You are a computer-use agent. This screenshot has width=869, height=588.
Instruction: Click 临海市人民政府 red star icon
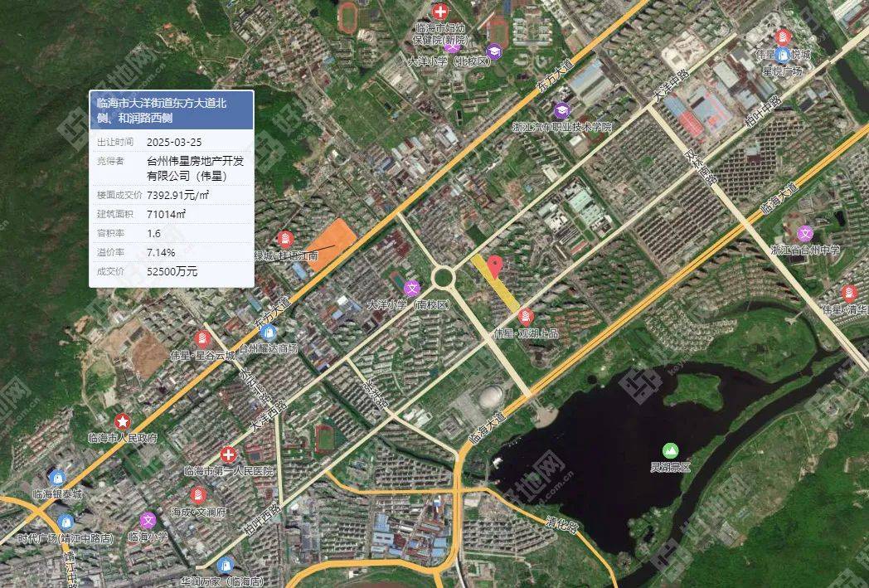[122, 422]
